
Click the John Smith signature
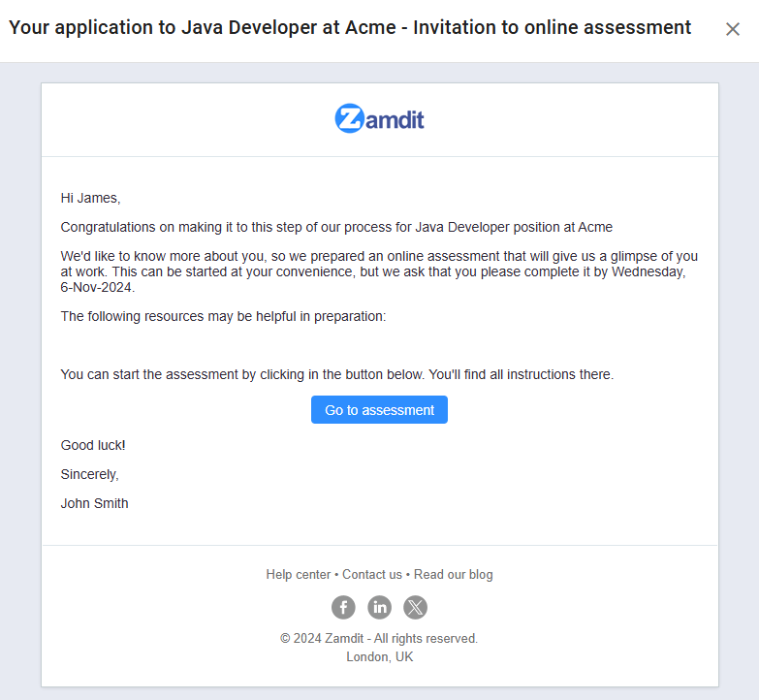coord(94,504)
